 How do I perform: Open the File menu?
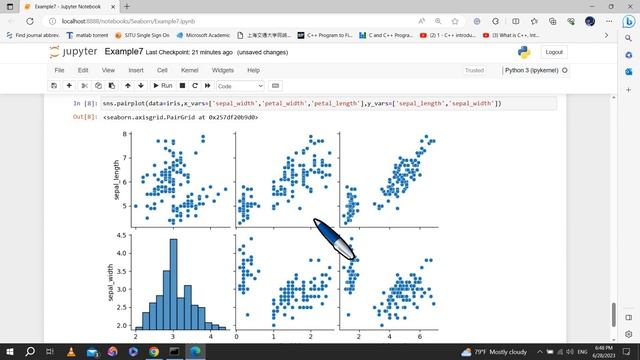click(59, 70)
